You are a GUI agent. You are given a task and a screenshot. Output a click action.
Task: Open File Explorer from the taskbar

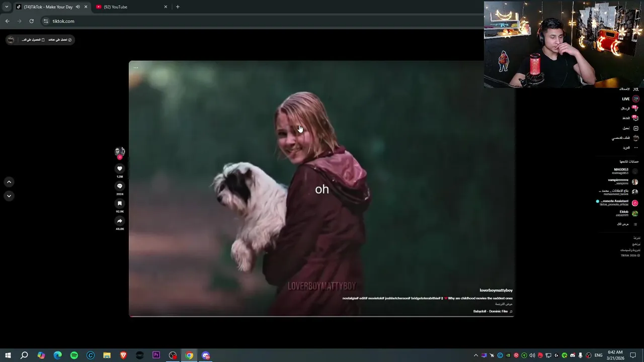click(x=107, y=355)
